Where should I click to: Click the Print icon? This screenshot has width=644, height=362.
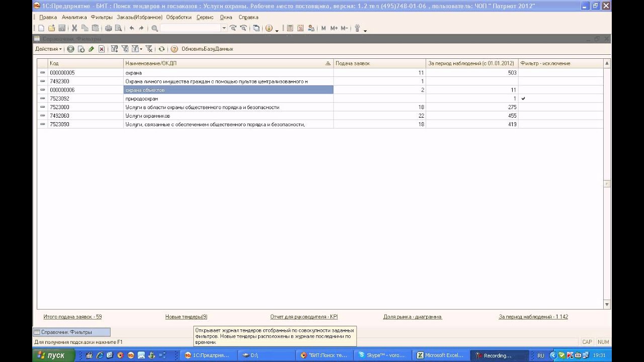coord(108,28)
